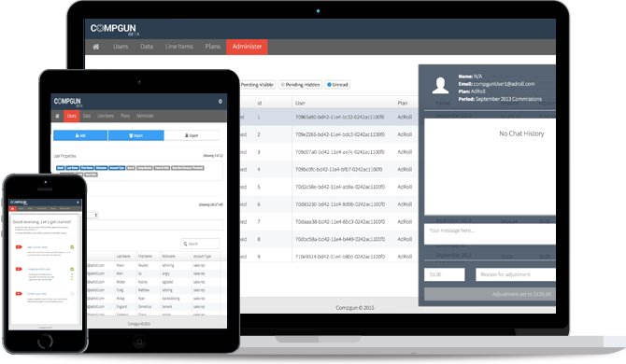The image size is (626, 364).
Task: Click the Compgun logo on the tablet
Action: tap(68, 102)
